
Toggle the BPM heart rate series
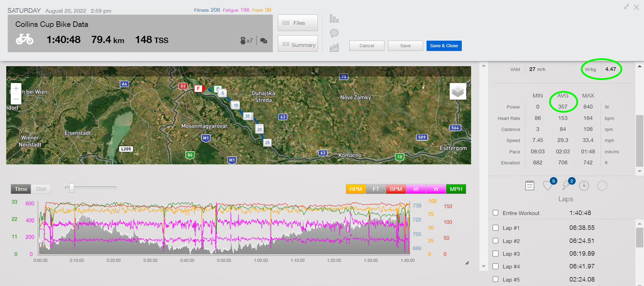point(396,189)
